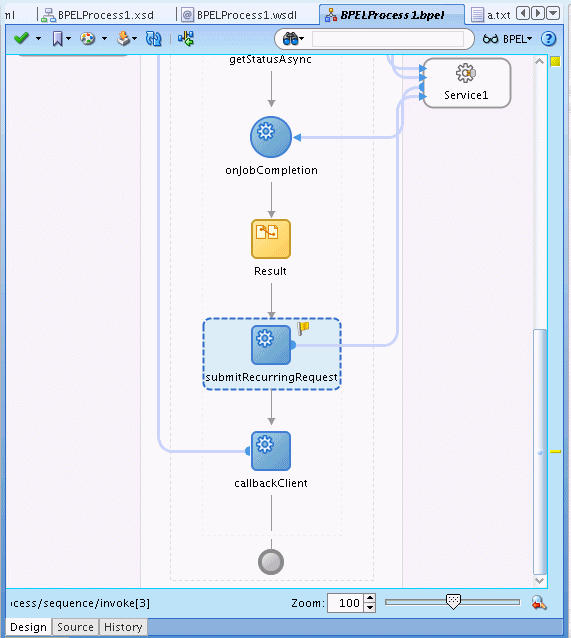Viewport: 571px width, 638px height.
Task: Select the Result assign activity
Action: click(271, 239)
